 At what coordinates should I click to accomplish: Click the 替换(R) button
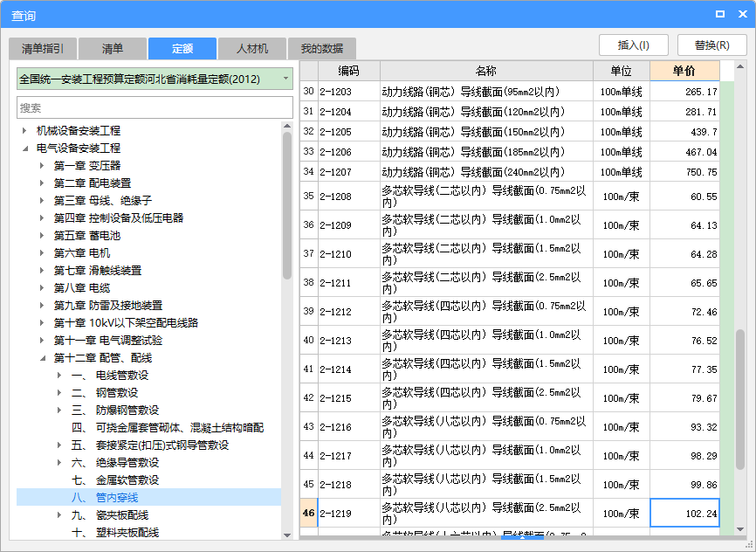tap(711, 45)
